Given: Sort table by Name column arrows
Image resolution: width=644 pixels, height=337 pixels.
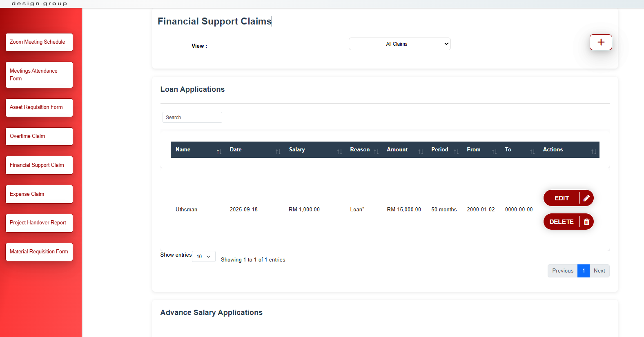Looking at the screenshot, I should (x=219, y=152).
